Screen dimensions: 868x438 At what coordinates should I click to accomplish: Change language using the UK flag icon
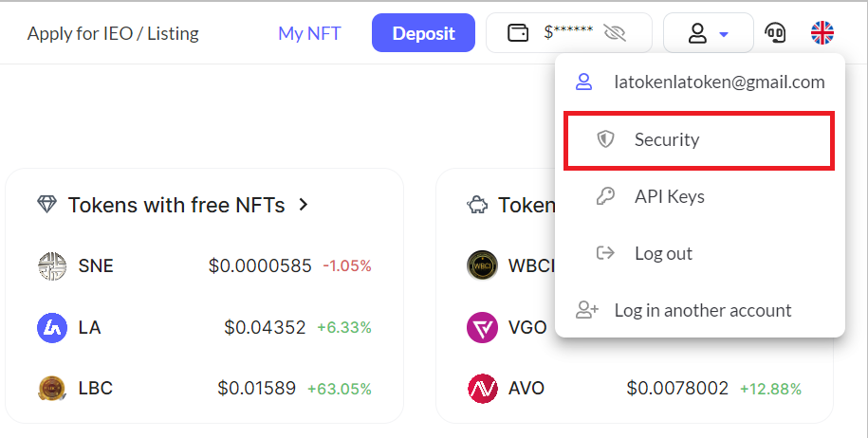[x=822, y=34]
